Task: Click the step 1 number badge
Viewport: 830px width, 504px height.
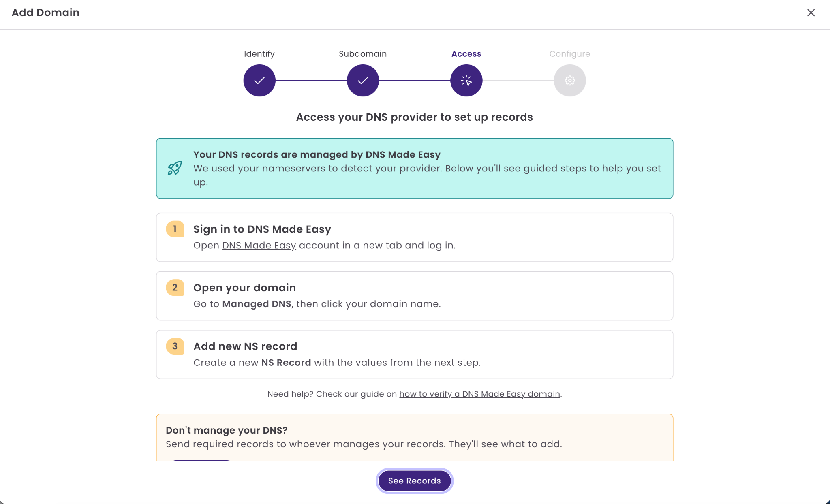Action: (x=175, y=229)
